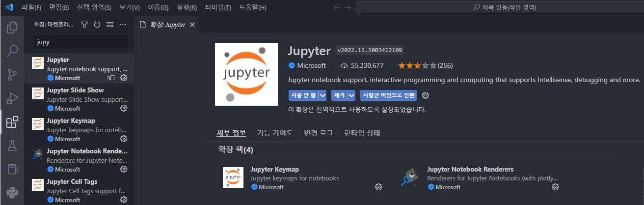Open the 실행(R) menu

point(187,7)
